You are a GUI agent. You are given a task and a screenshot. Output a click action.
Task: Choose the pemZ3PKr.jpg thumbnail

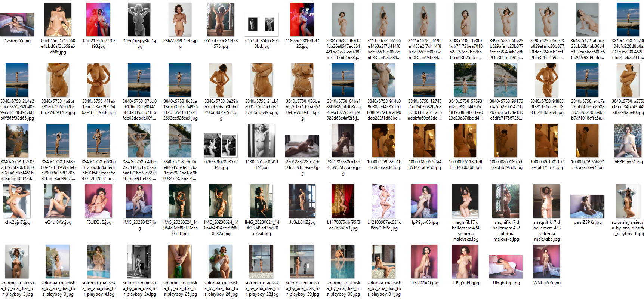pos(587,206)
